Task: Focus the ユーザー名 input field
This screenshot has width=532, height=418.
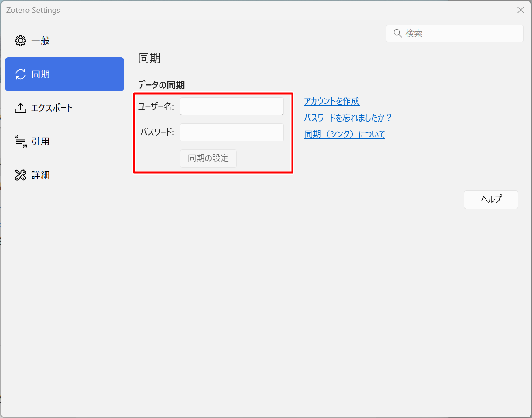Action: point(232,106)
